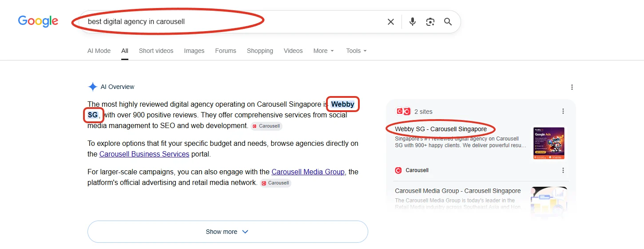
Task: Open the Images tab
Action: click(194, 51)
